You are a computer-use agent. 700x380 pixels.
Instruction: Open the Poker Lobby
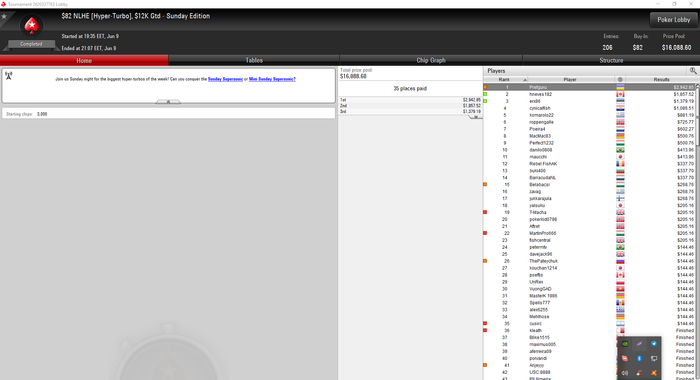pyautogui.click(x=674, y=20)
